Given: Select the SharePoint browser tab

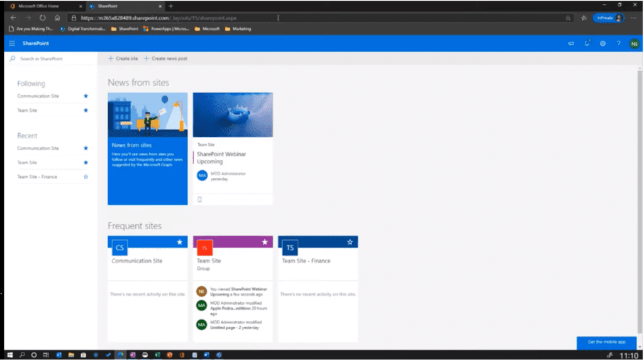Looking at the screenshot, I should tap(126, 6).
